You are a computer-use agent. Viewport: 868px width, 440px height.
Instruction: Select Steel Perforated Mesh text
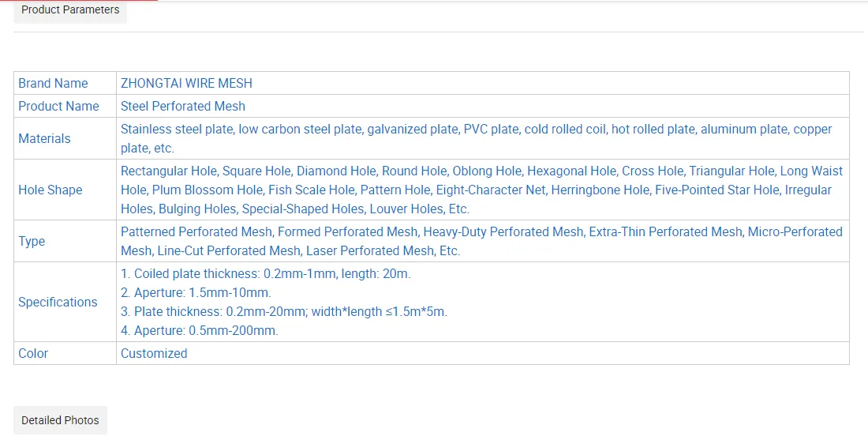pyautogui.click(x=182, y=106)
